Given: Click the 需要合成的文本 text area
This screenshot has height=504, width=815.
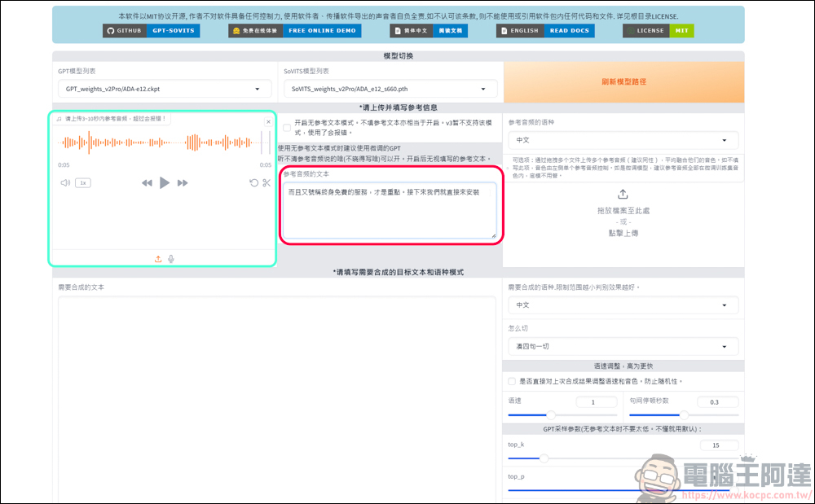Looking at the screenshot, I should 277,399.
